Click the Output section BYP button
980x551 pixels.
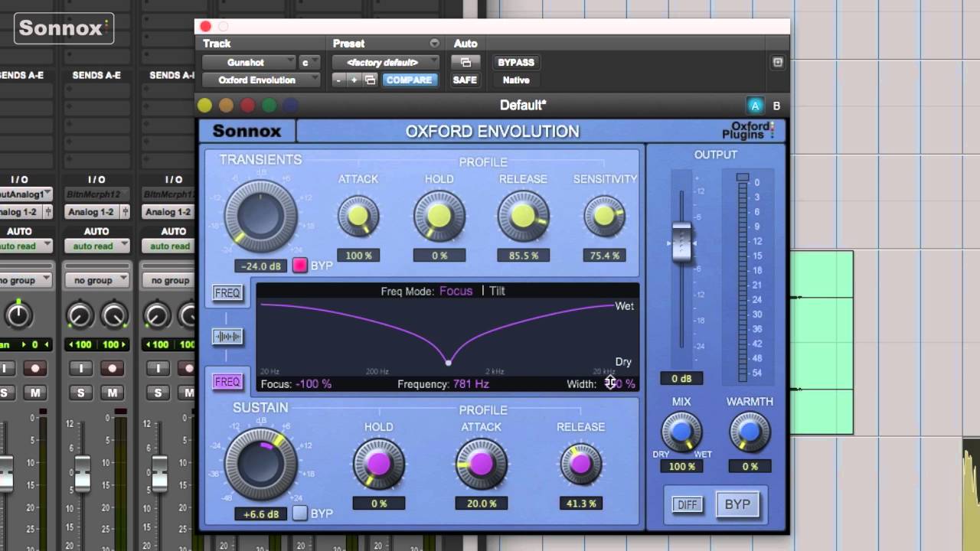(737, 504)
